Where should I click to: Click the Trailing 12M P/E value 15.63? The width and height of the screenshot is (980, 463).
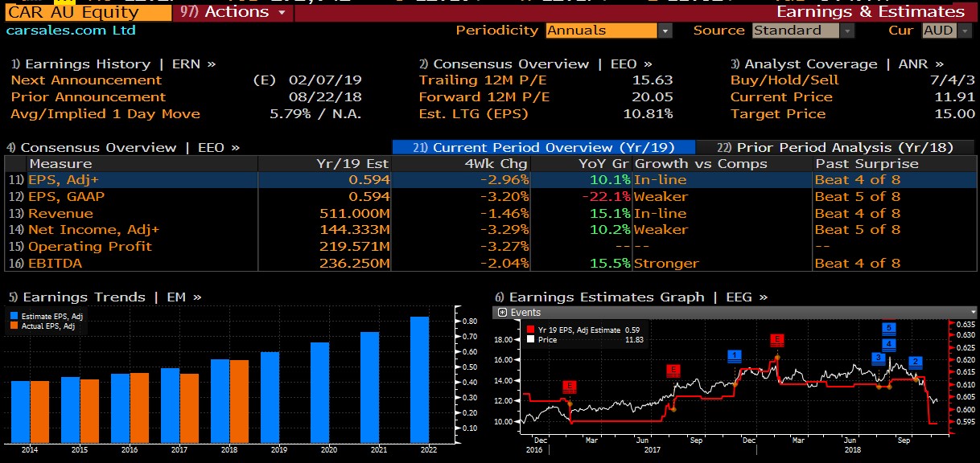653,80
